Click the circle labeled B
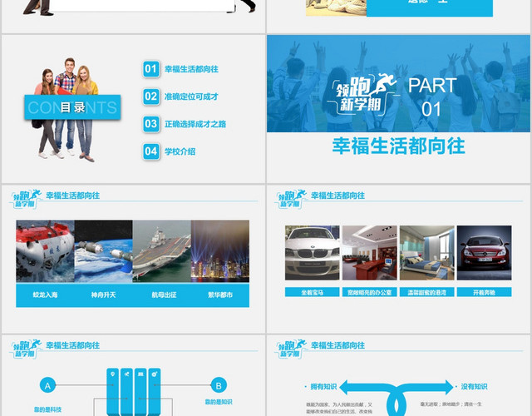The width and height of the screenshot is (532, 416). coord(219,385)
